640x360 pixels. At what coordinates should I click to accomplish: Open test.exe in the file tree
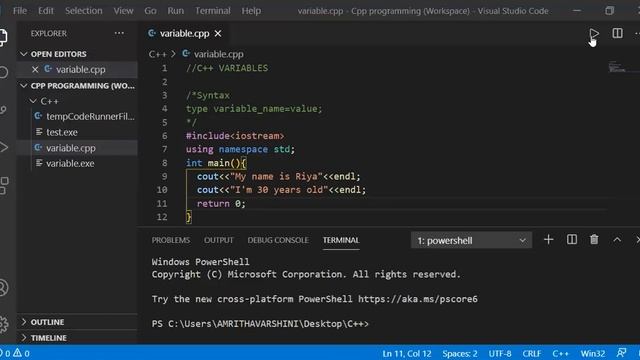56,132
